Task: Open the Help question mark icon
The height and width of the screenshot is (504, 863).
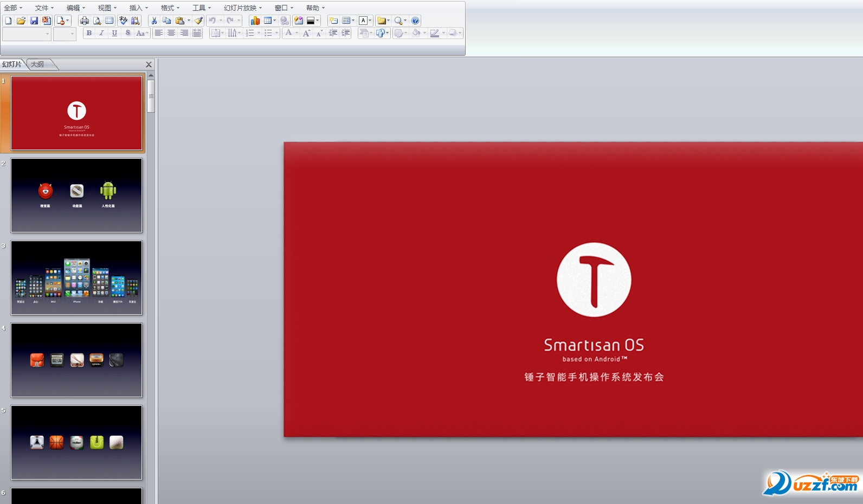Action: point(415,21)
